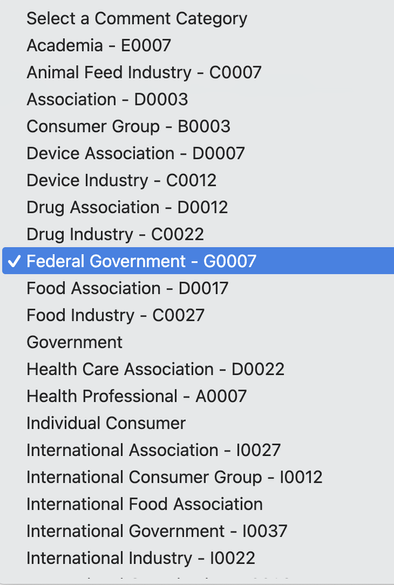Choose Device Association - D0007
The width and height of the screenshot is (394, 585).
198,153
